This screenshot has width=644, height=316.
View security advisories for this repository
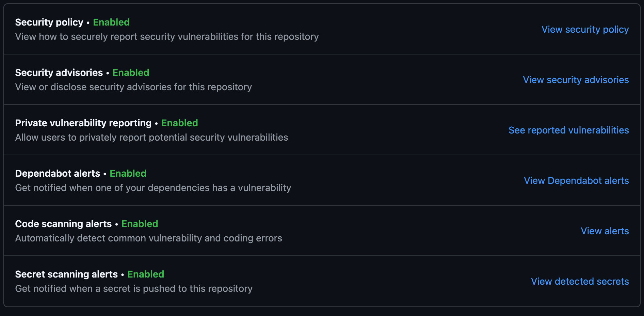click(576, 80)
